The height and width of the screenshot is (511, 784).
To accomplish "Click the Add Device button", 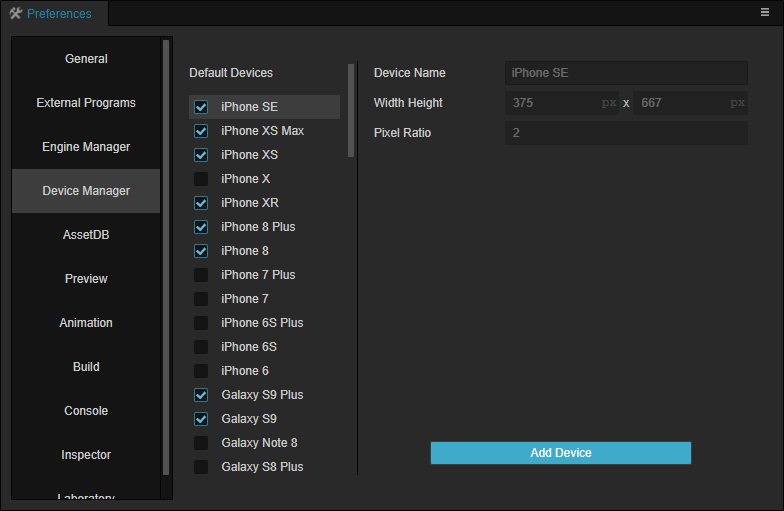I will coord(560,453).
